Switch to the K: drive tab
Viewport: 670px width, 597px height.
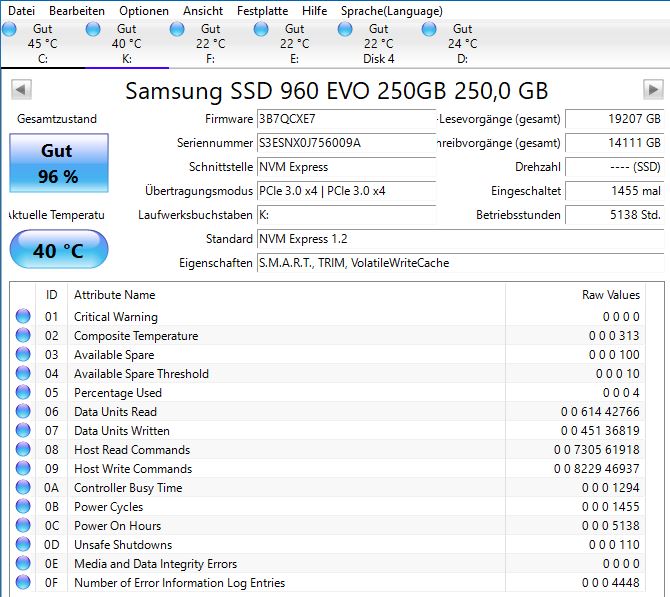[127, 43]
